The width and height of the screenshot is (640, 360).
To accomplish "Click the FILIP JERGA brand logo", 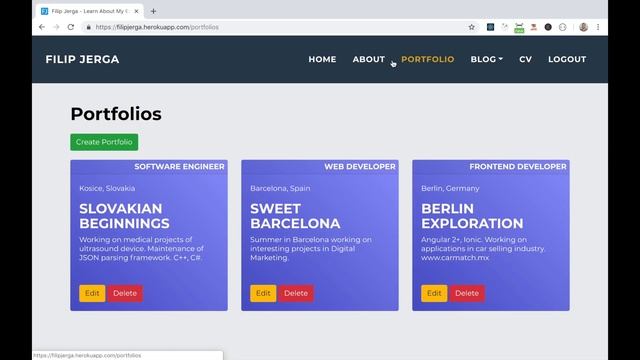I will pos(82,59).
